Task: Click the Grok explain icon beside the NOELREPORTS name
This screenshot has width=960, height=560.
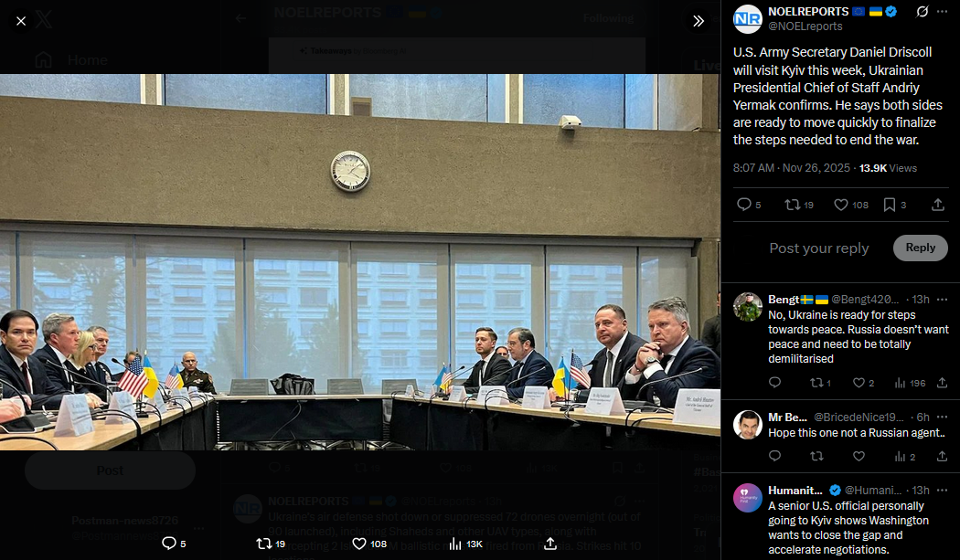Action: coord(922,12)
